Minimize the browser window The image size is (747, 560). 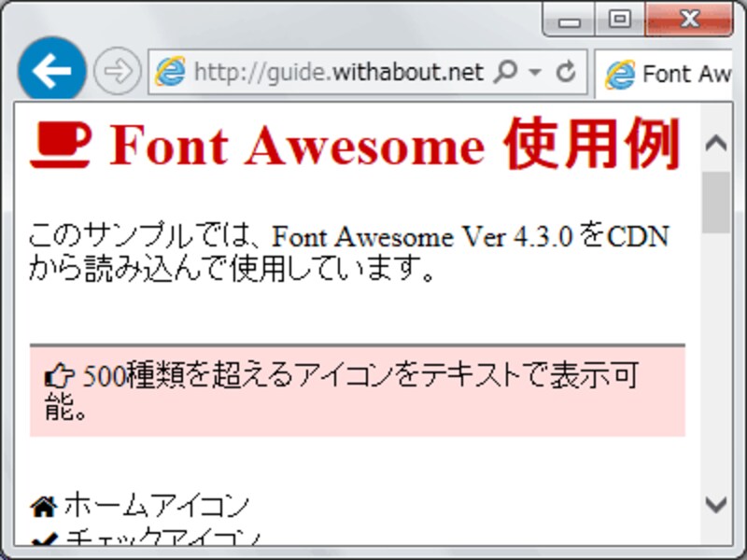570,20
